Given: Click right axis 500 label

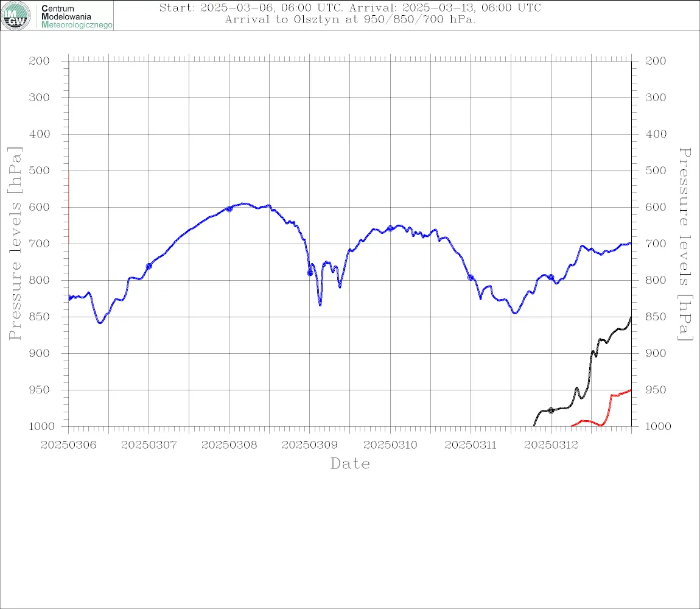Looking at the screenshot, I should (656, 171).
